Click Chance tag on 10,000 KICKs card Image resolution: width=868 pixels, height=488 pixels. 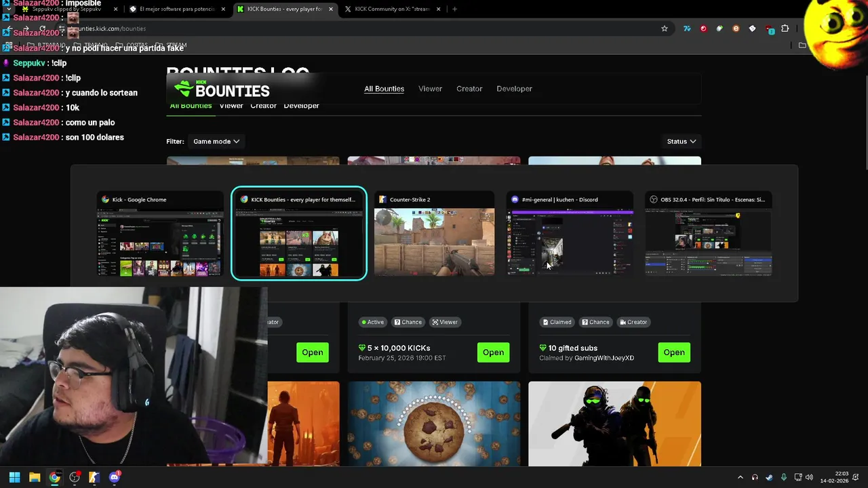pos(408,322)
